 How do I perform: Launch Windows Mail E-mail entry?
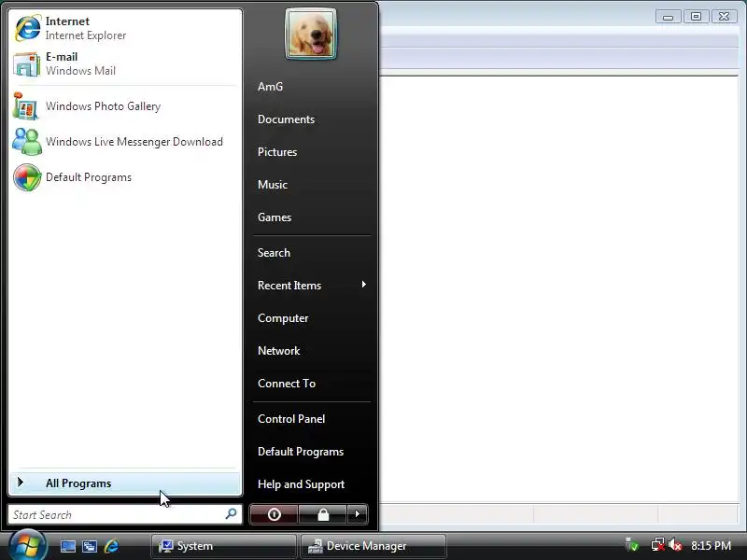click(x=125, y=63)
